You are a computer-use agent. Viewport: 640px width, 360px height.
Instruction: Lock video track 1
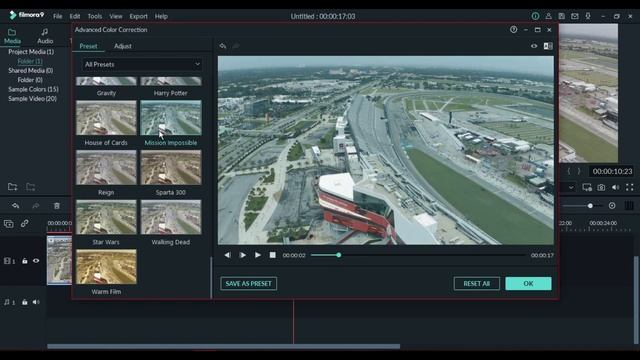pyautogui.click(x=24, y=261)
